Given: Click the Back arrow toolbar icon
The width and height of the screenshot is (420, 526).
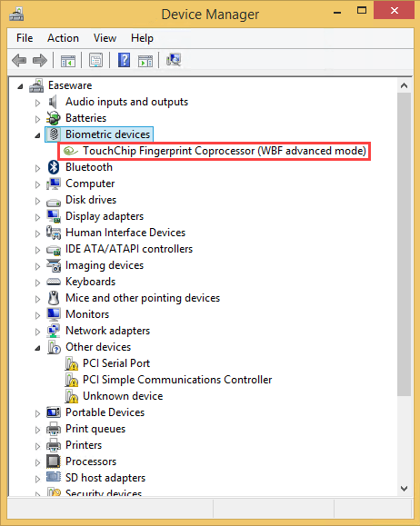Looking at the screenshot, I should (x=19, y=61).
